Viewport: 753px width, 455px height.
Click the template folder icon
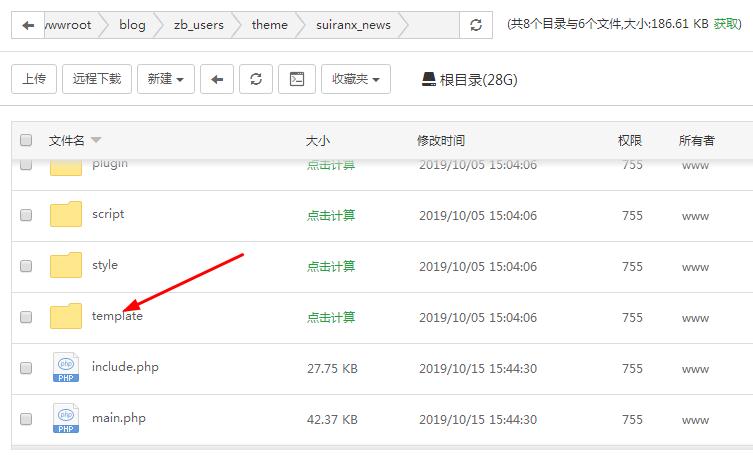click(66, 316)
